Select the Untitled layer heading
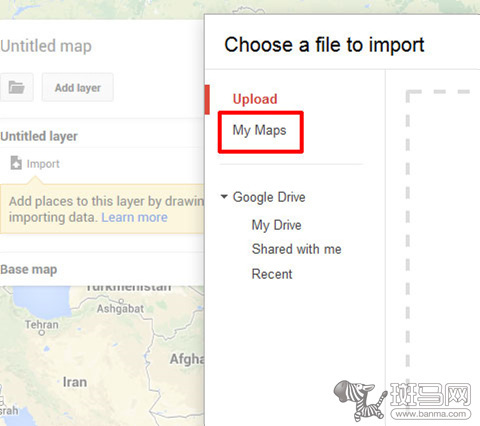480x426 pixels. pos(39,136)
